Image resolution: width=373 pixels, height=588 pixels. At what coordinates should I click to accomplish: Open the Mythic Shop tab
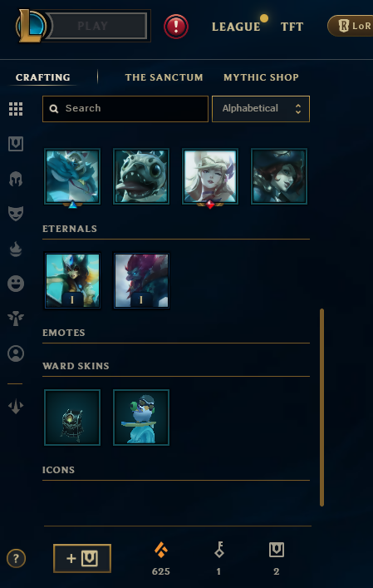(x=261, y=77)
